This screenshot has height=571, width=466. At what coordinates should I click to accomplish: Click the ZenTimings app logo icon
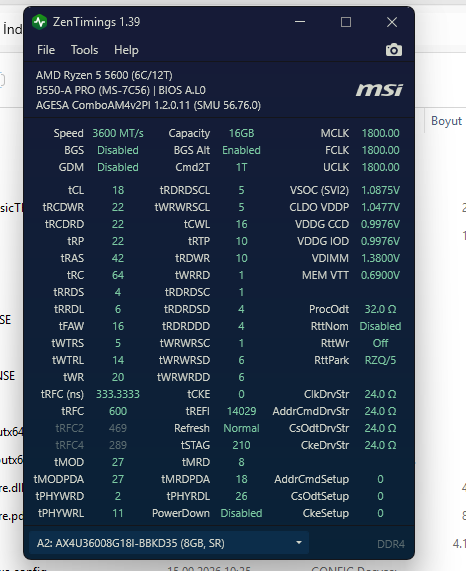point(39,22)
